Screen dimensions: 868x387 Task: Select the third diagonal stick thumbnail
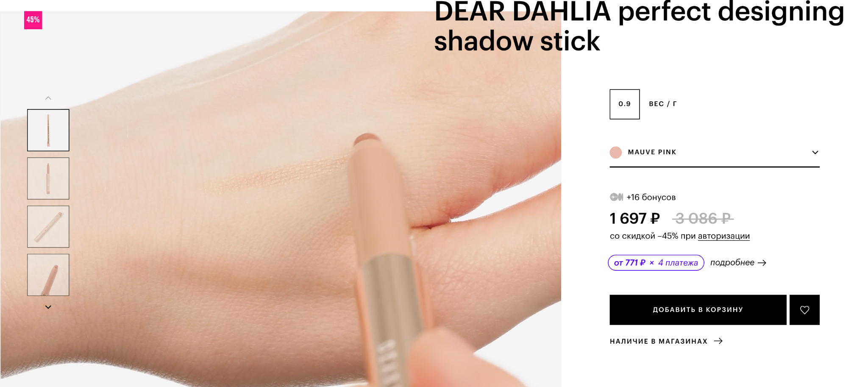click(x=48, y=227)
